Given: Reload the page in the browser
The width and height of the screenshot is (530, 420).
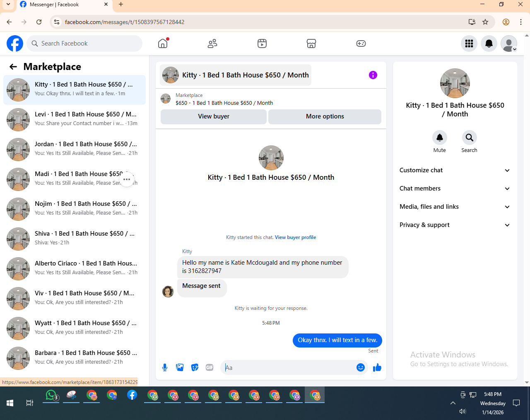Looking at the screenshot, I should pyautogui.click(x=39, y=22).
